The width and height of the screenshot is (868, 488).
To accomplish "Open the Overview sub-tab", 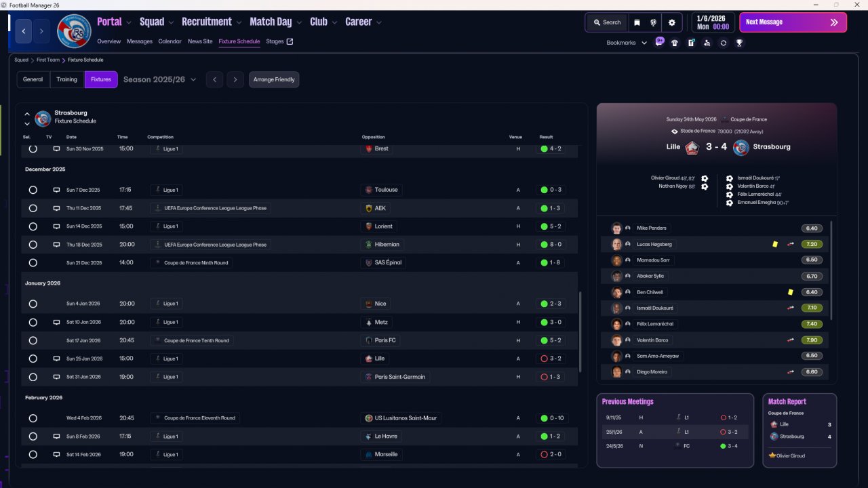I will click(x=108, y=41).
